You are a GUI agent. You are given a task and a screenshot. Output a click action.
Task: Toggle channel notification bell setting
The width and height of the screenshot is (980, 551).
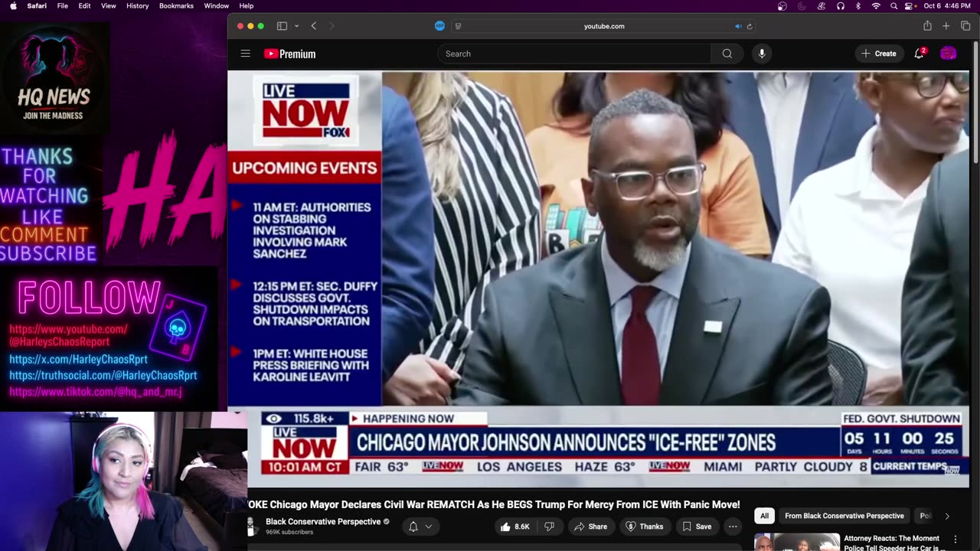coord(413,527)
